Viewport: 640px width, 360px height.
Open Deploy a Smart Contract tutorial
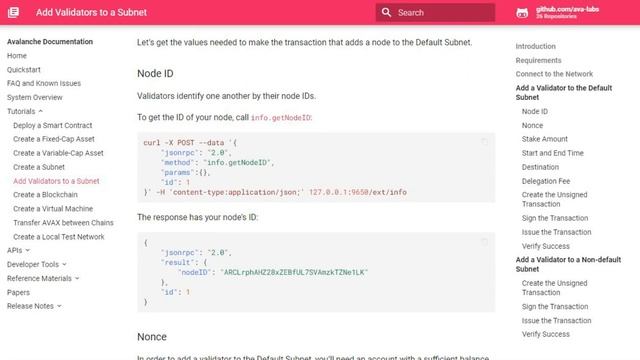53,125
